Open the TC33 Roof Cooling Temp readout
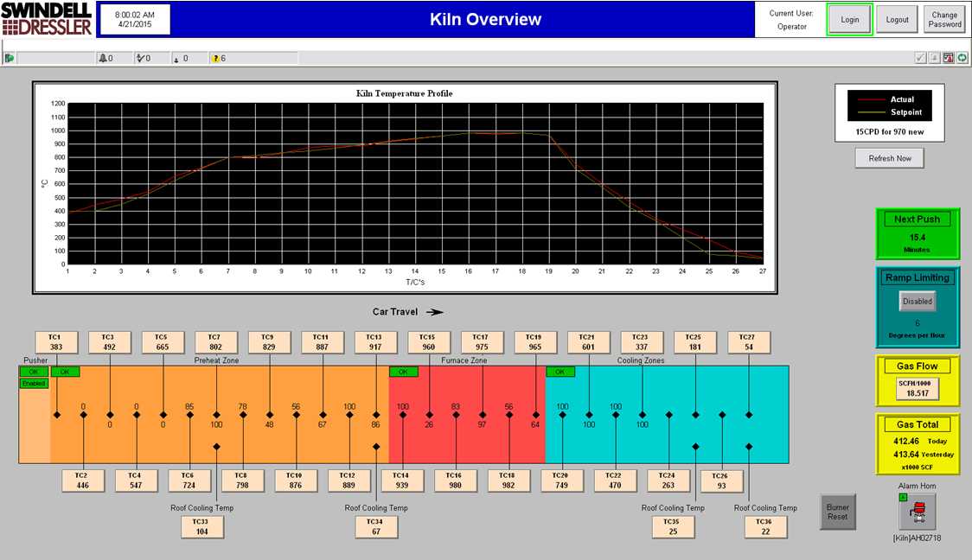This screenshot has width=972, height=560. coord(201,527)
